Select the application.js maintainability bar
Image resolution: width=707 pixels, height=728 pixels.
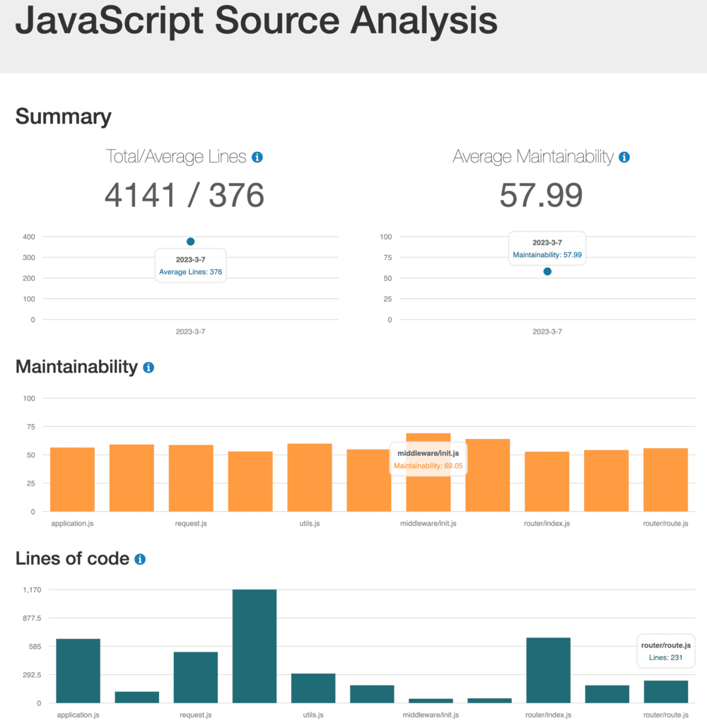pyautogui.click(x=72, y=481)
